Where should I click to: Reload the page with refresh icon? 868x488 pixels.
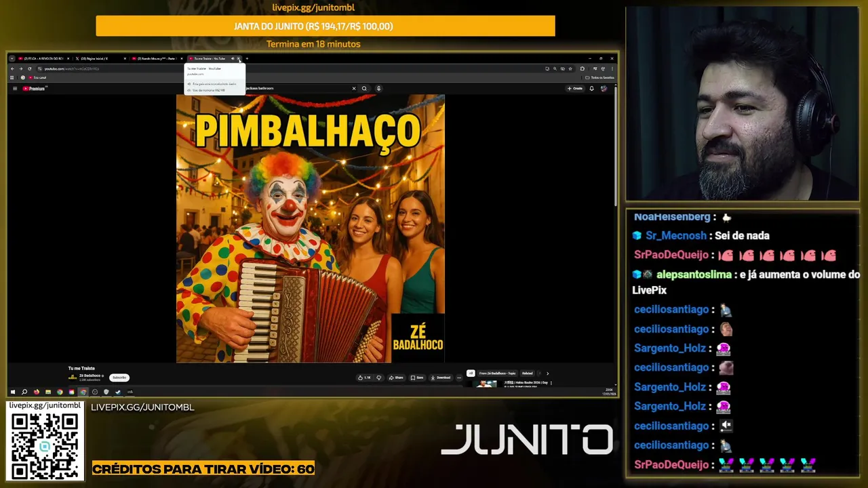(29, 68)
